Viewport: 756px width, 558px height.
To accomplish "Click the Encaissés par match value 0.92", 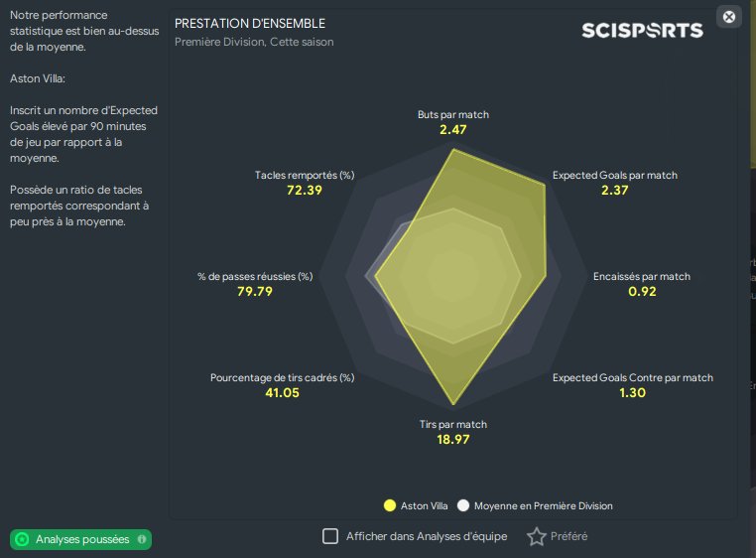I will tap(642, 292).
